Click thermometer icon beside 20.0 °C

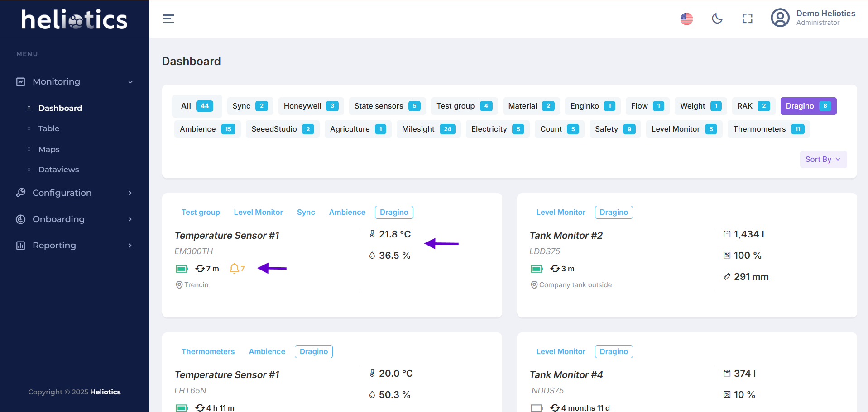(372, 374)
